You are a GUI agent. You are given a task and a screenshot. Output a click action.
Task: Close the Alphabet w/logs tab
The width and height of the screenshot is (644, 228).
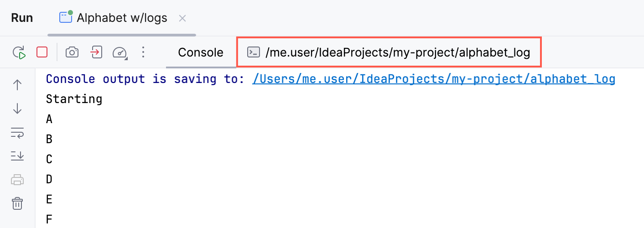coord(182,18)
